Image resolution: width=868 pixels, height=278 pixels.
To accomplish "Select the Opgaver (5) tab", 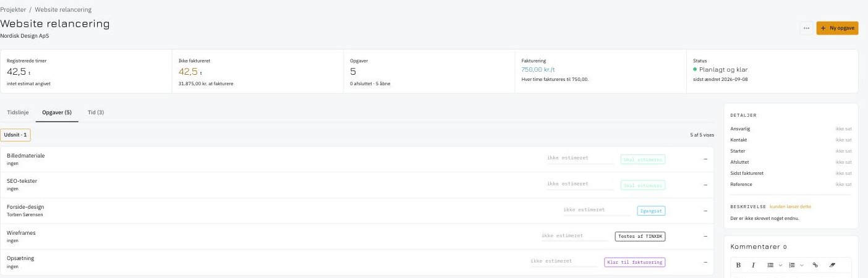I will (x=57, y=112).
